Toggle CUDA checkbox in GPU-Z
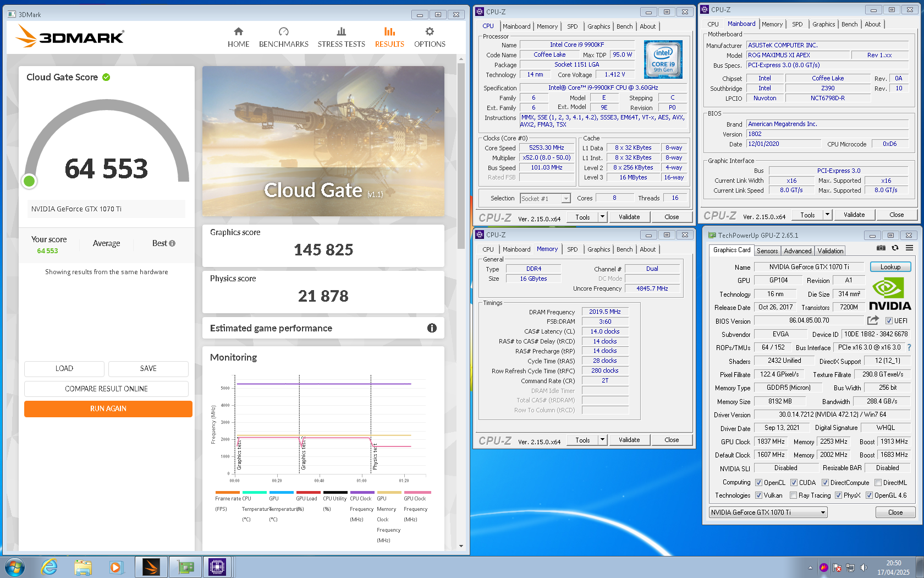 [x=794, y=483]
